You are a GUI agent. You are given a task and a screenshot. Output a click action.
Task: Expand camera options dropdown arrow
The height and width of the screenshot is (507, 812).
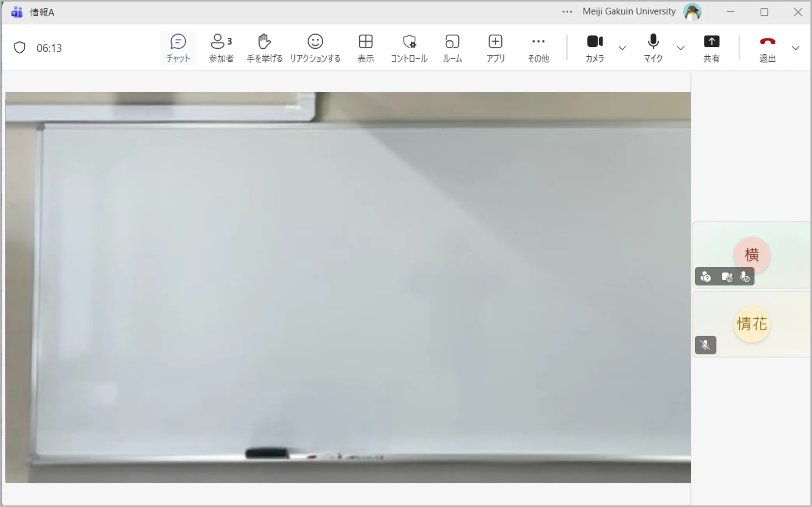pyautogui.click(x=622, y=48)
